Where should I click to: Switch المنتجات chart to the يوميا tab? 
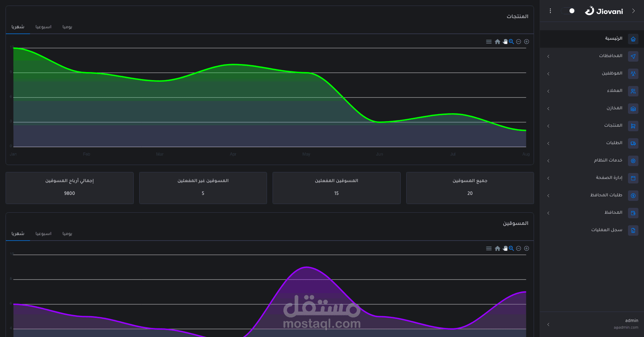pyautogui.click(x=68, y=27)
